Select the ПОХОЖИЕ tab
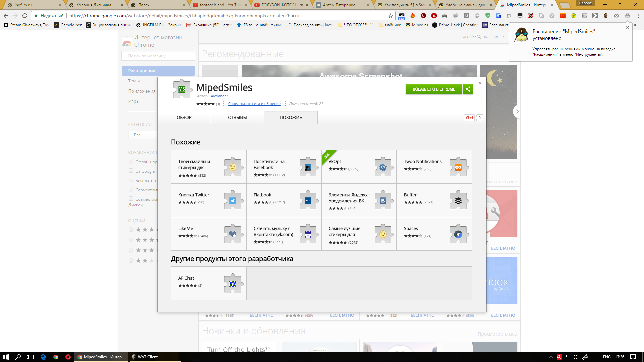Viewport: 644px width, 362px height. pos(291,118)
